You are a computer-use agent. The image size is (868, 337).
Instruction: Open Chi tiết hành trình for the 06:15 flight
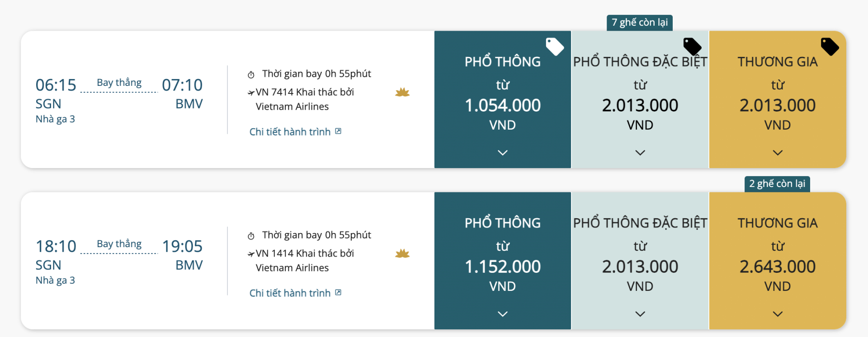[292, 131]
